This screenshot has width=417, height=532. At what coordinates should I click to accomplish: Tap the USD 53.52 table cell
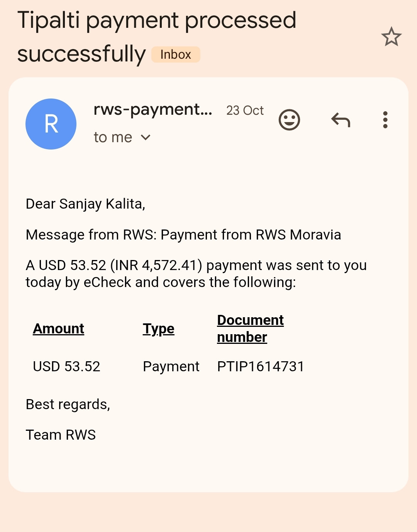click(66, 366)
